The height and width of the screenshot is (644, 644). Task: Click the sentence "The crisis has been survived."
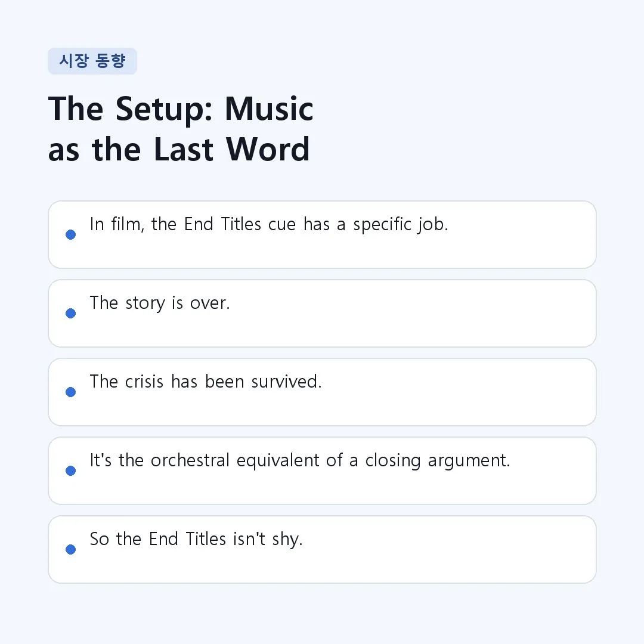coord(205,382)
